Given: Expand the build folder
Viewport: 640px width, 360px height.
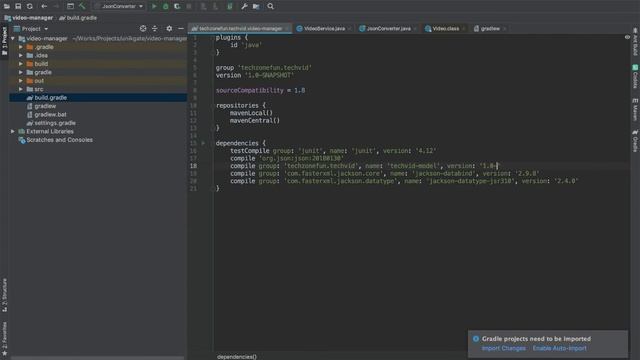Looking at the screenshot, I should click(x=21, y=64).
